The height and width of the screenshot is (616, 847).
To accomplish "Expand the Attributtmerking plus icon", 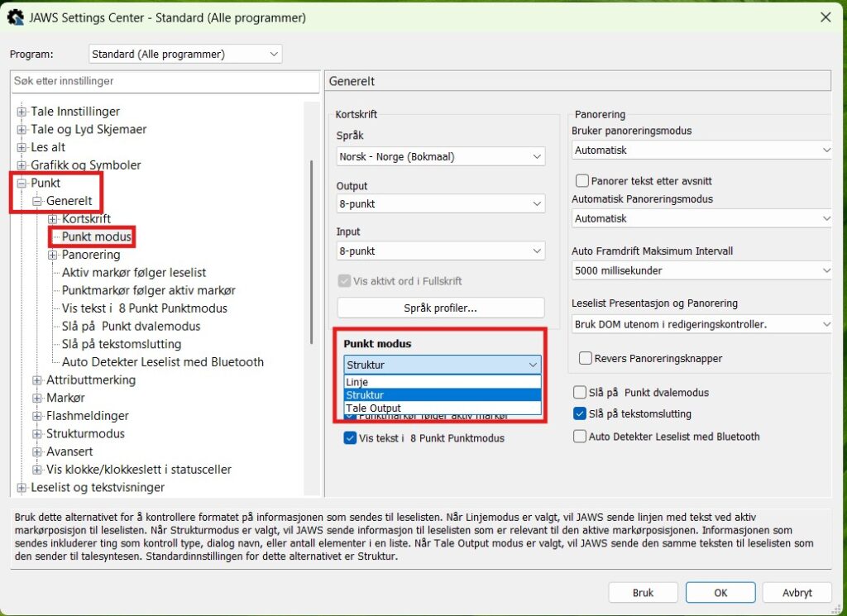I will coord(36,380).
